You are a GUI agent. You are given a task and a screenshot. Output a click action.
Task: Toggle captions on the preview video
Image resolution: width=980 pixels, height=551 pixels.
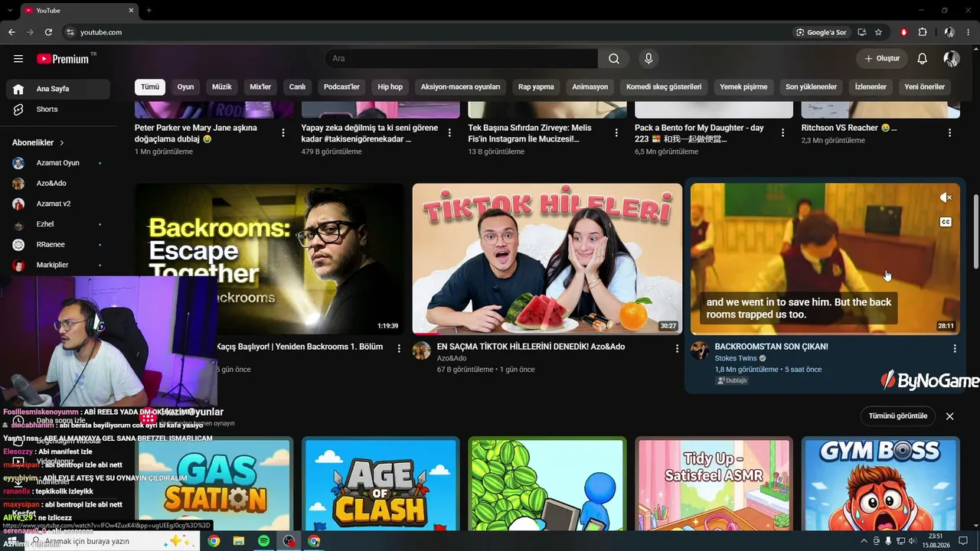click(946, 222)
